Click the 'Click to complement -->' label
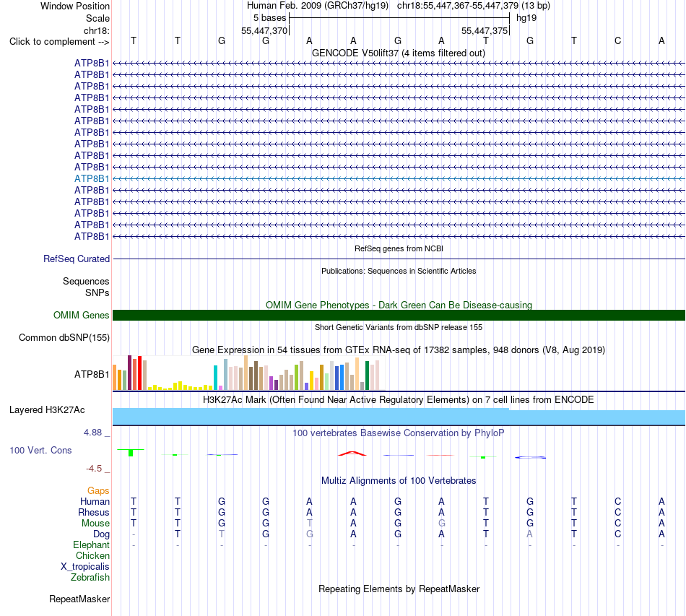 click(x=59, y=42)
